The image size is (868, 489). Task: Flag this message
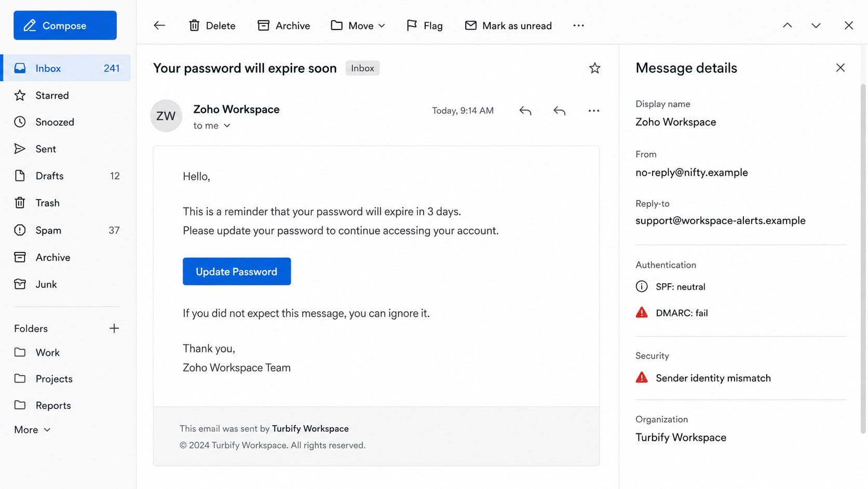pos(424,25)
